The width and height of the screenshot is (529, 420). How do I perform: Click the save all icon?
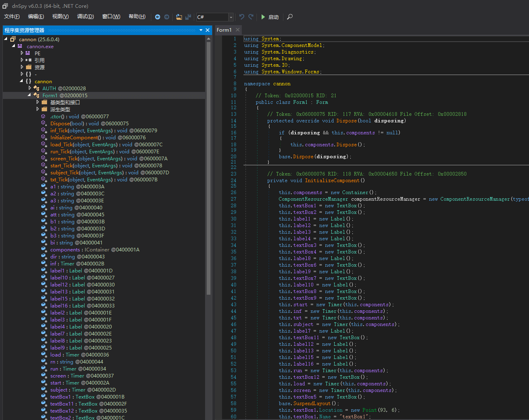click(188, 17)
